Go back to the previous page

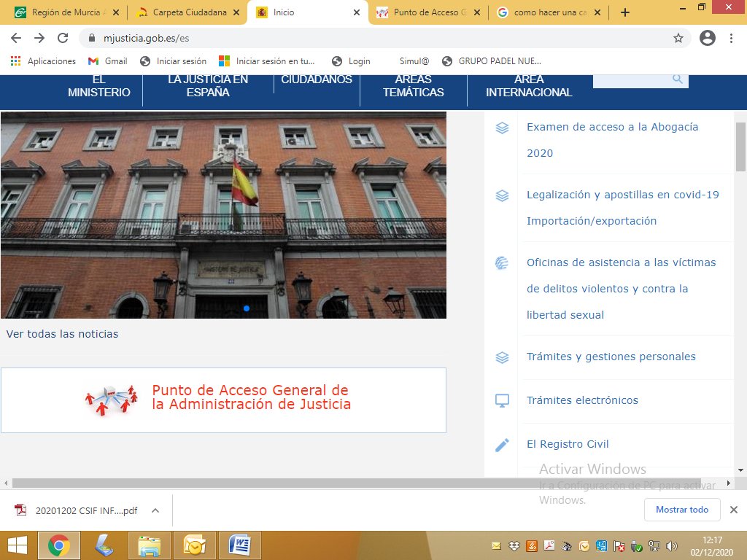click(x=16, y=38)
